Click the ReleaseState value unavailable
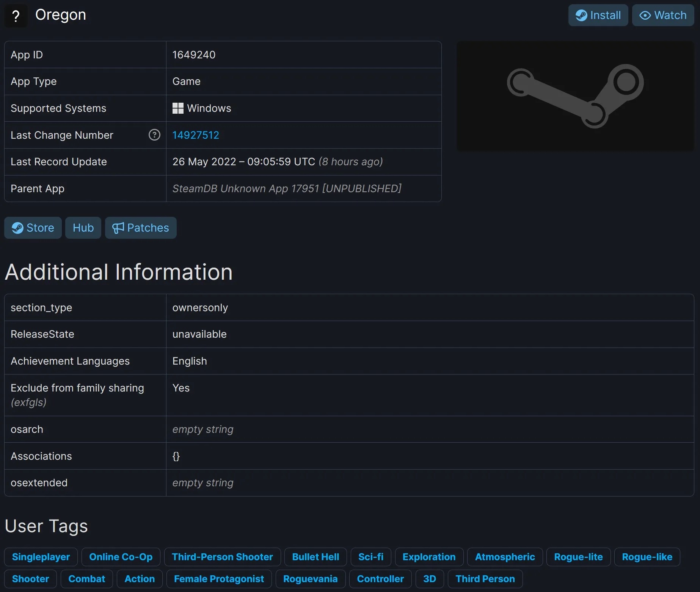 tap(199, 334)
